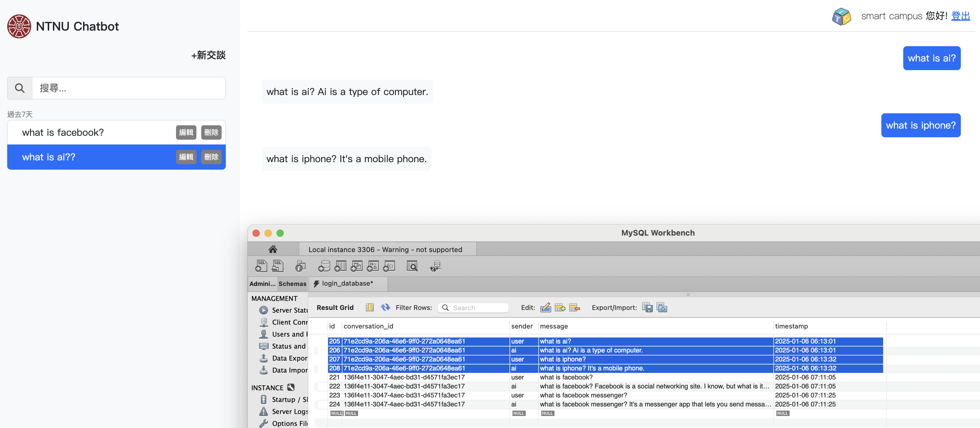Refresh the Result Grid data
The height and width of the screenshot is (428, 980).
(x=385, y=307)
